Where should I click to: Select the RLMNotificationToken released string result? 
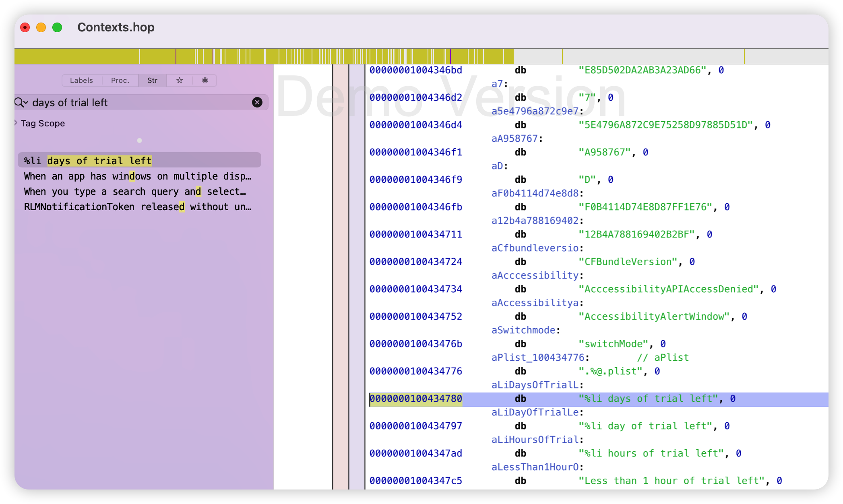pyautogui.click(x=137, y=207)
